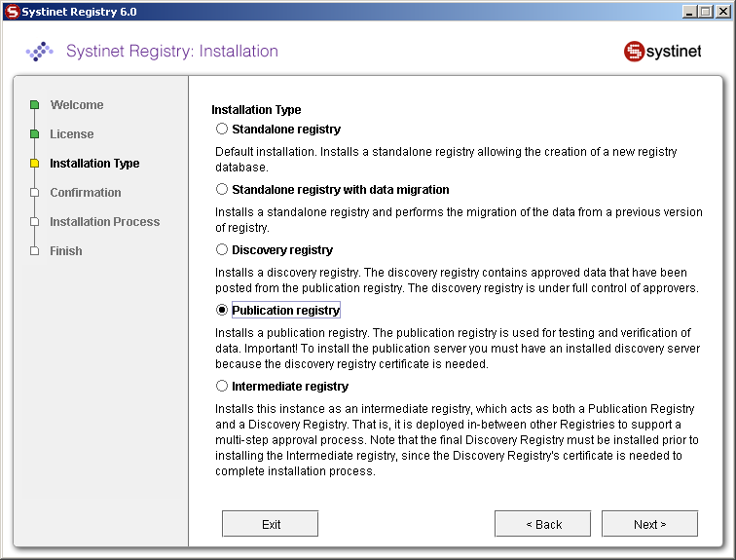Click the empty Installation Process step marker

pyautogui.click(x=34, y=221)
